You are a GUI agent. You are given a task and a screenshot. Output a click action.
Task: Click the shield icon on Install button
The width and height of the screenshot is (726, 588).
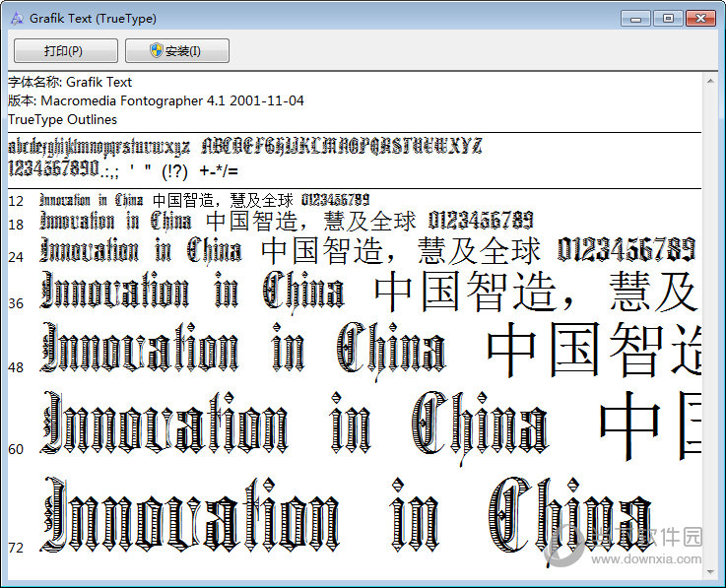pyautogui.click(x=157, y=50)
